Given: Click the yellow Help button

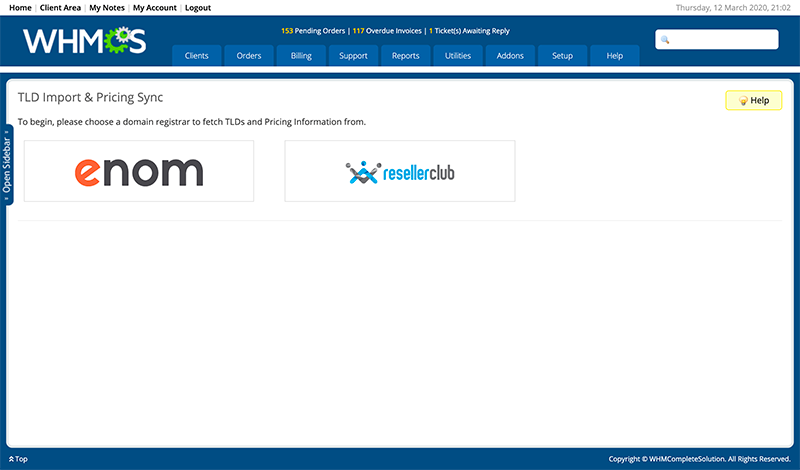Looking at the screenshot, I should pyautogui.click(x=754, y=100).
